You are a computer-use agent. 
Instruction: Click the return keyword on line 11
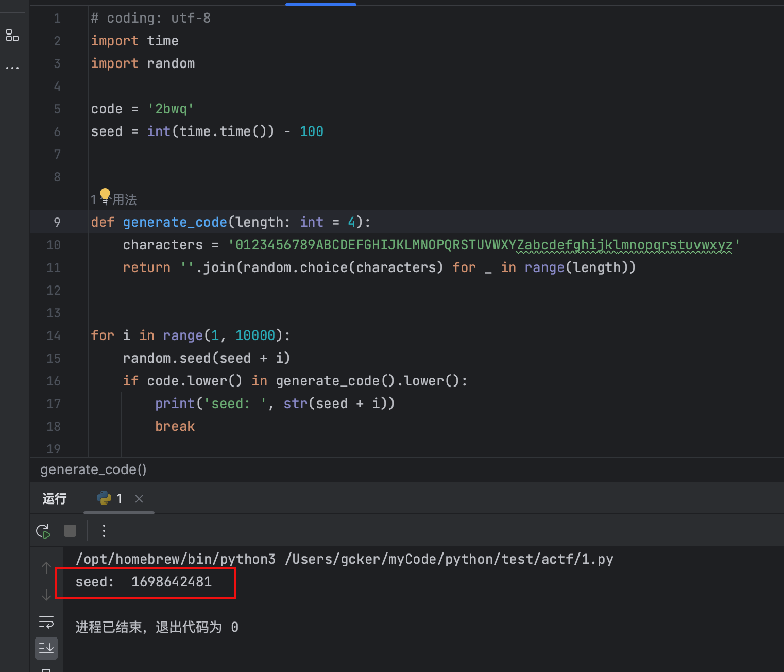[x=147, y=267]
